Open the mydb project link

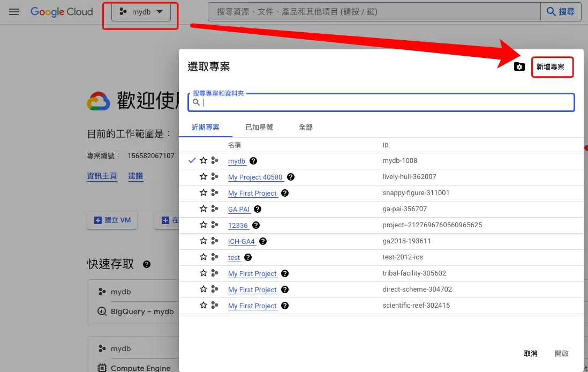coord(237,161)
